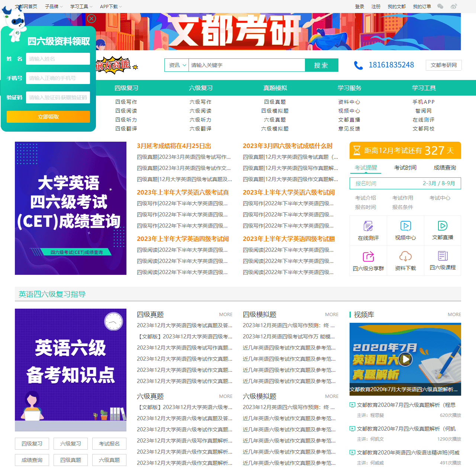
Task: Open the pink 四六级分享群 share icon
Action: (x=368, y=256)
